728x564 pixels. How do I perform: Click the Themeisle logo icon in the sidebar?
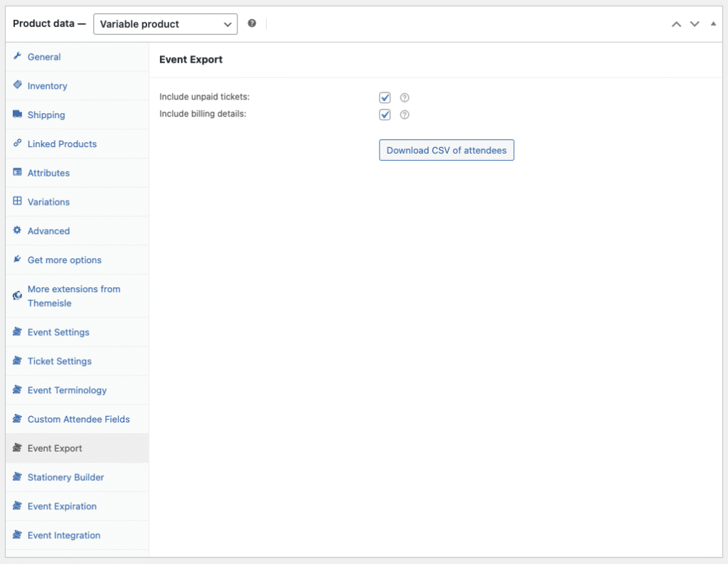tap(16, 295)
